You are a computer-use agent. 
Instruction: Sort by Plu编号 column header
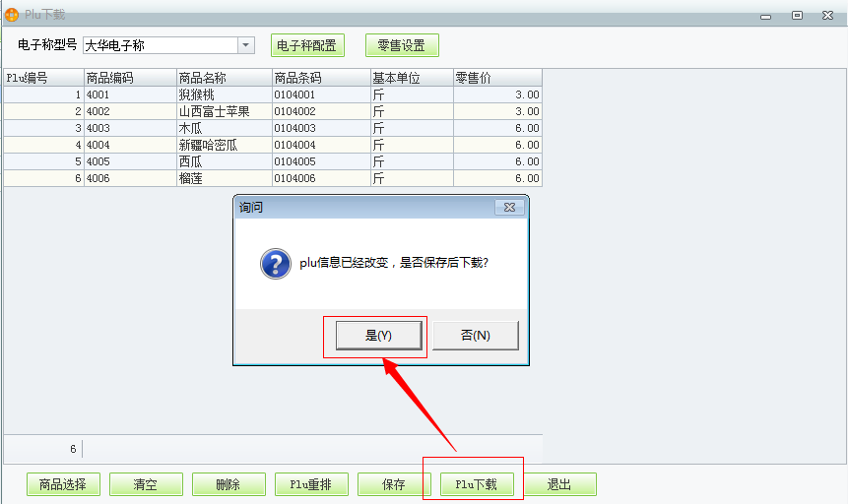point(43,78)
